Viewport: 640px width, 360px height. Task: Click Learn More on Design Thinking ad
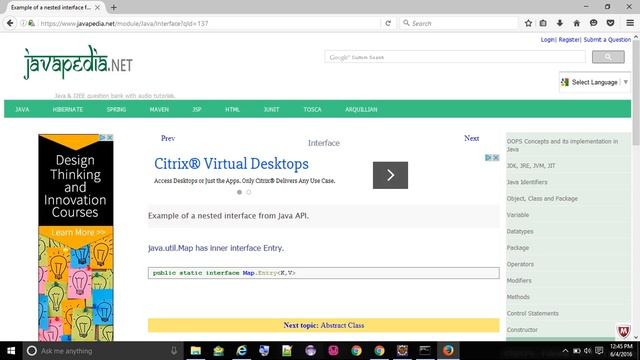(x=78, y=232)
